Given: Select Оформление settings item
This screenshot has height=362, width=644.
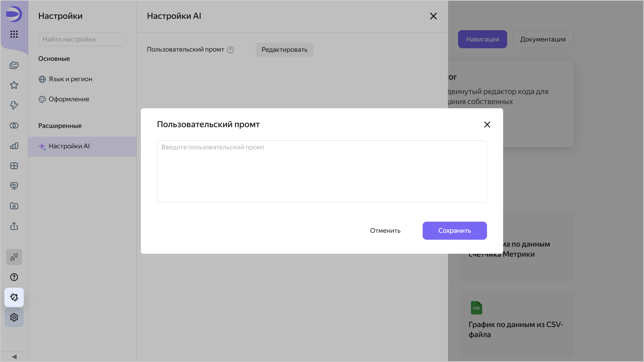Looking at the screenshot, I should [69, 99].
